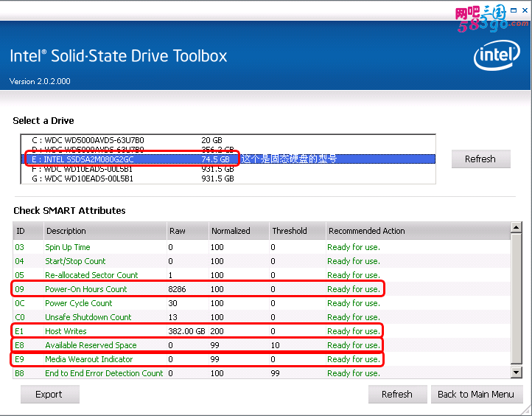Click the SMART table scroll-up arrow
This screenshot has height=416, width=532.
point(516,227)
